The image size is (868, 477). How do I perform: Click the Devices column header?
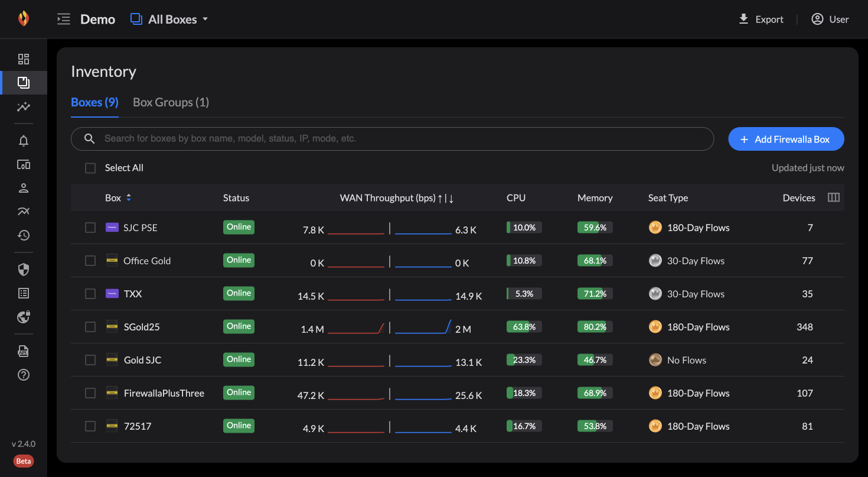(x=799, y=198)
